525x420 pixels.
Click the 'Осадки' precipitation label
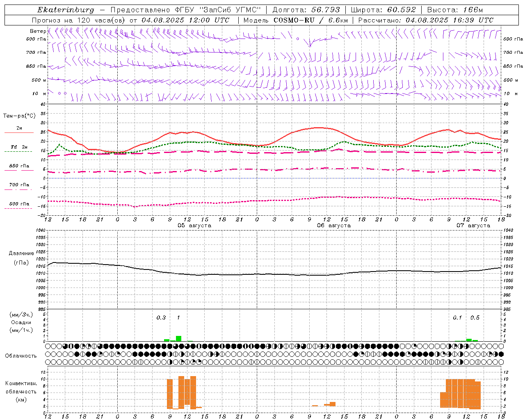point(21,322)
